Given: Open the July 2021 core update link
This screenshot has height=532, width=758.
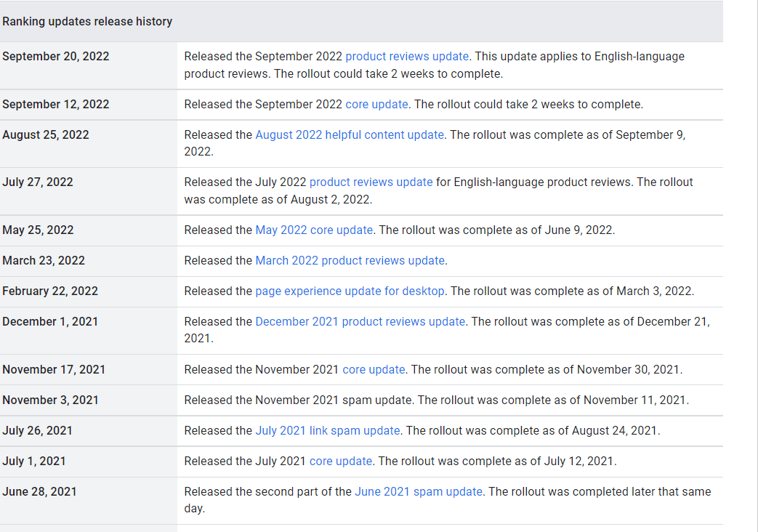Looking at the screenshot, I should tap(341, 462).
